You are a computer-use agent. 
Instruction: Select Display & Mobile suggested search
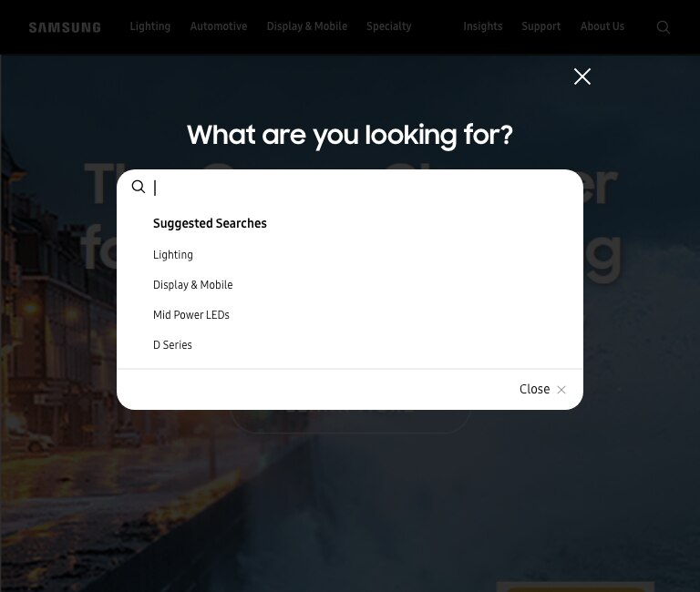pos(192,285)
